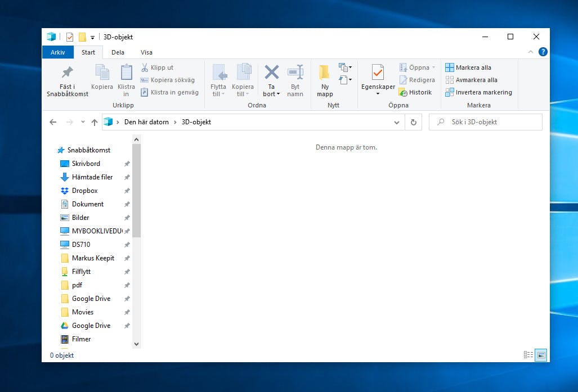Expand the address bar history dropdown
The image size is (578, 392).
tap(397, 122)
